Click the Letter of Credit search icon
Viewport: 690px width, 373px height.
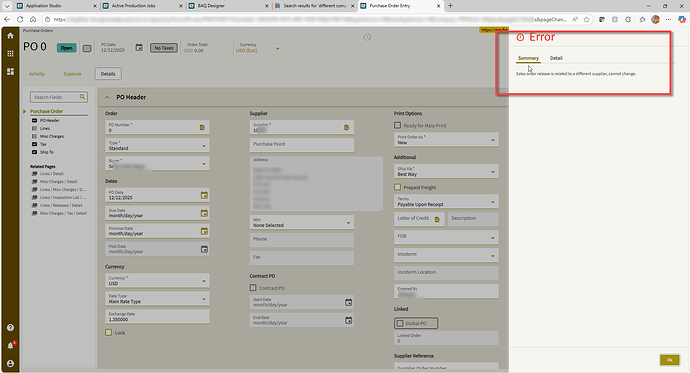(437, 219)
